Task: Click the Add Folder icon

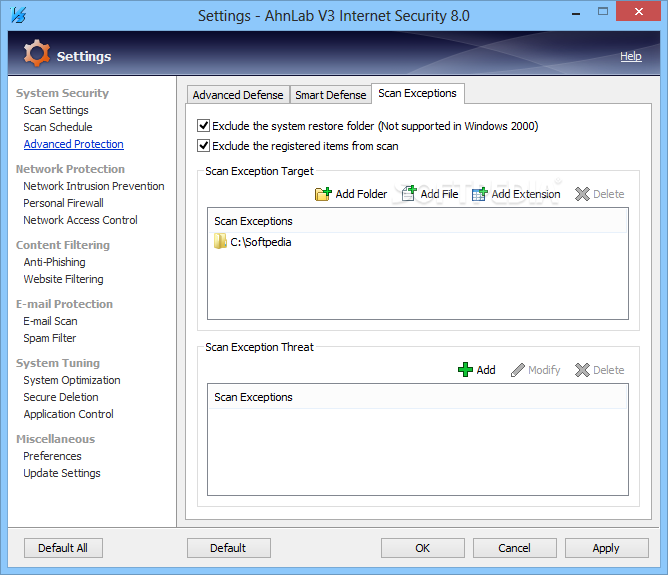Action: [x=323, y=194]
